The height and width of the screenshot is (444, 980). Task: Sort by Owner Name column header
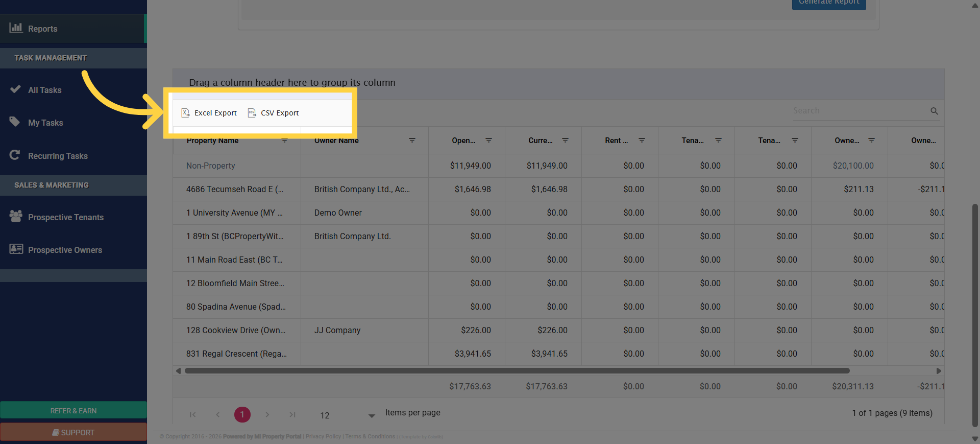click(x=336, y=141)
